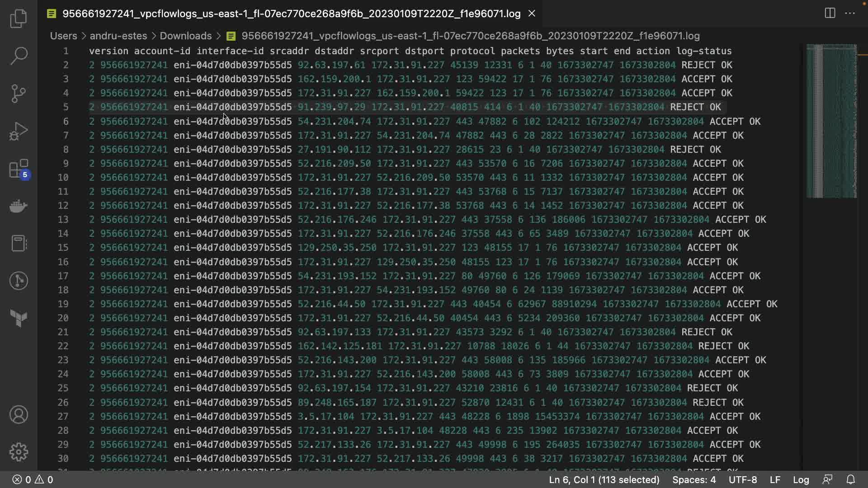Change the Spaces: 4 indentation setting

coord(694,479)
